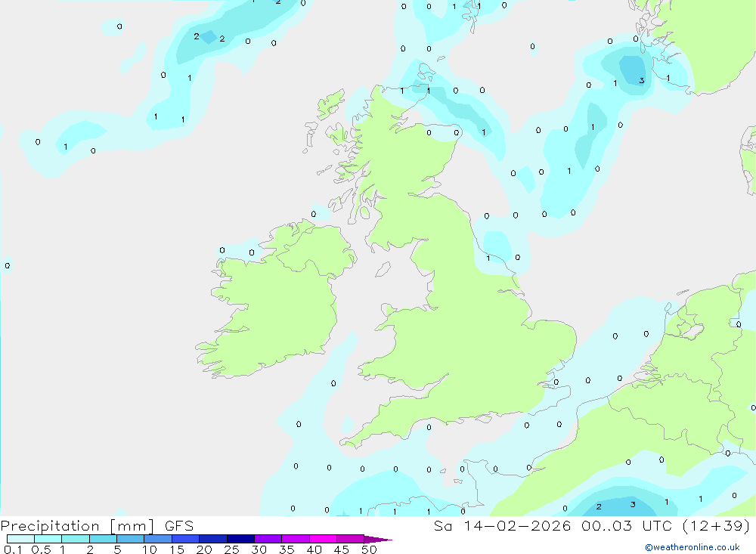Choose the 2–5 mm legend color swatch
The width and height of the screenshot is (756, 554).
(x=103, y=539)
